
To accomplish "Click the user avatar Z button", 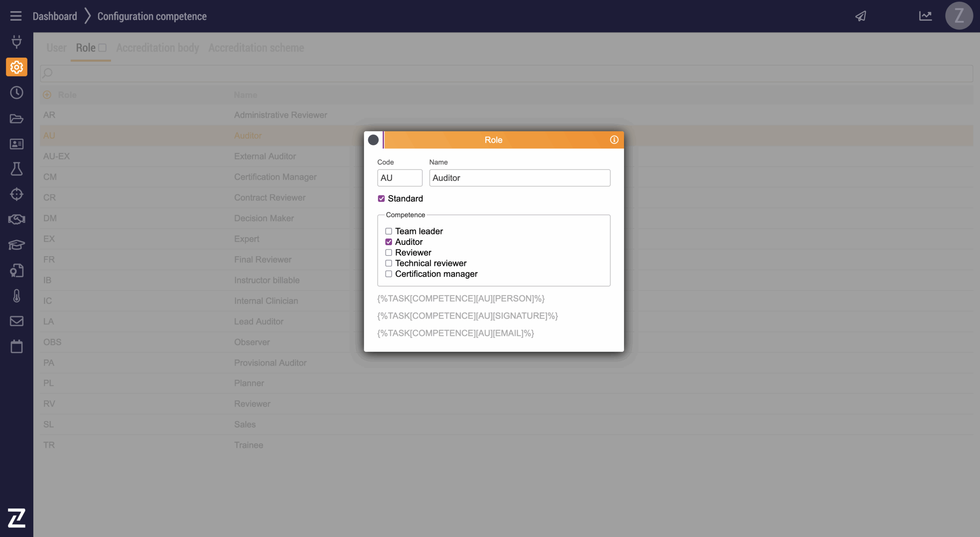I will [x=959, y=16].
